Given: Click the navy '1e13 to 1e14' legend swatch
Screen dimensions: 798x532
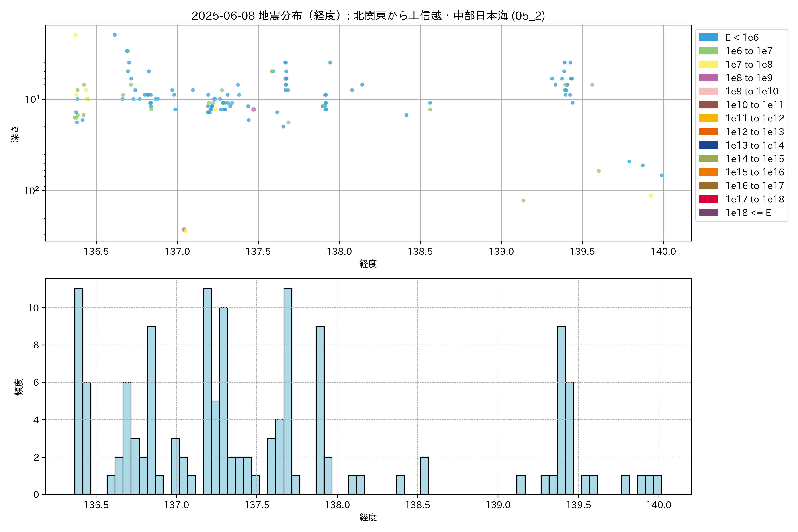Looking at the screenshot, I should point(708,145).
